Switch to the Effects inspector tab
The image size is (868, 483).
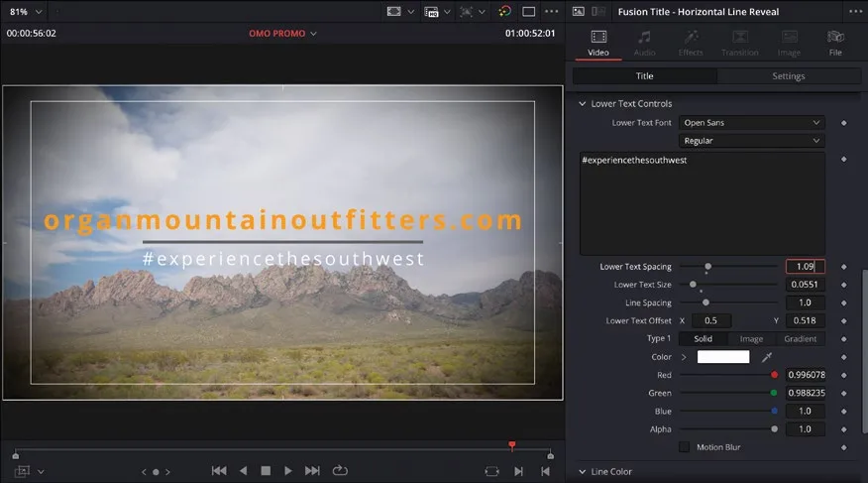[691, 44]
